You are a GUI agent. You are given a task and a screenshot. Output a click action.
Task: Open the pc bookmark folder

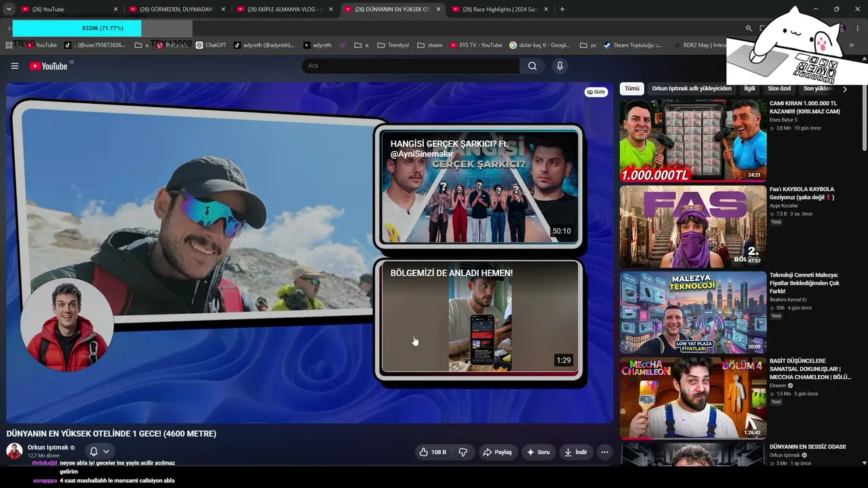(x=589, y=45)
